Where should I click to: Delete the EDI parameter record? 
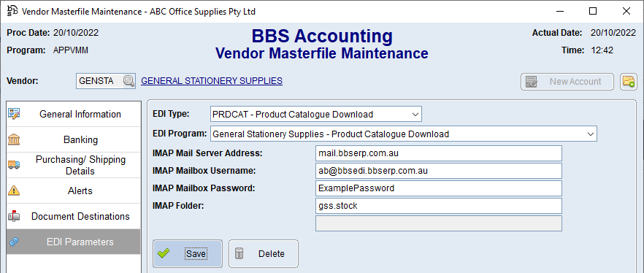264,254
